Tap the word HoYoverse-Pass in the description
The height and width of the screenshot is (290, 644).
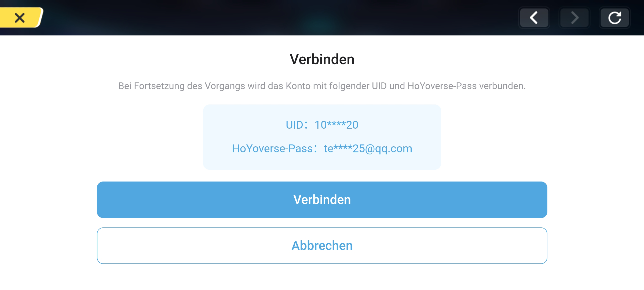click(442, 86)
